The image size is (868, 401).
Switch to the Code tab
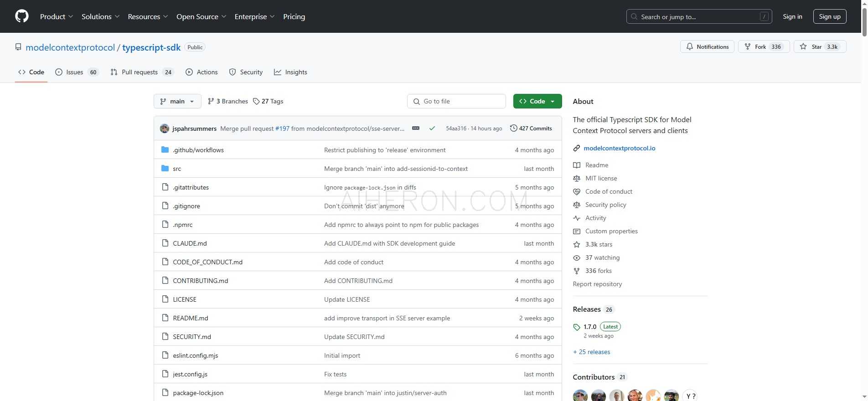coord(31,72)
